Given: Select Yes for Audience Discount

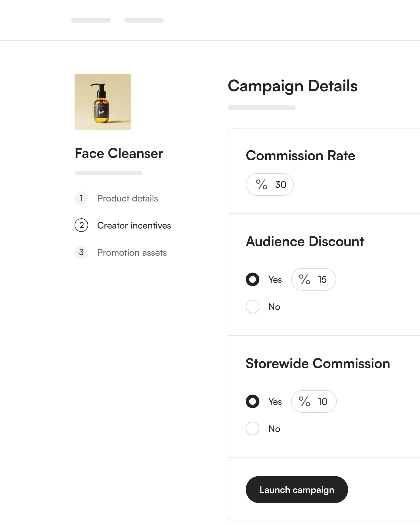Looking at the screenshot, I should pyautogui.click(x=253, y=279).
